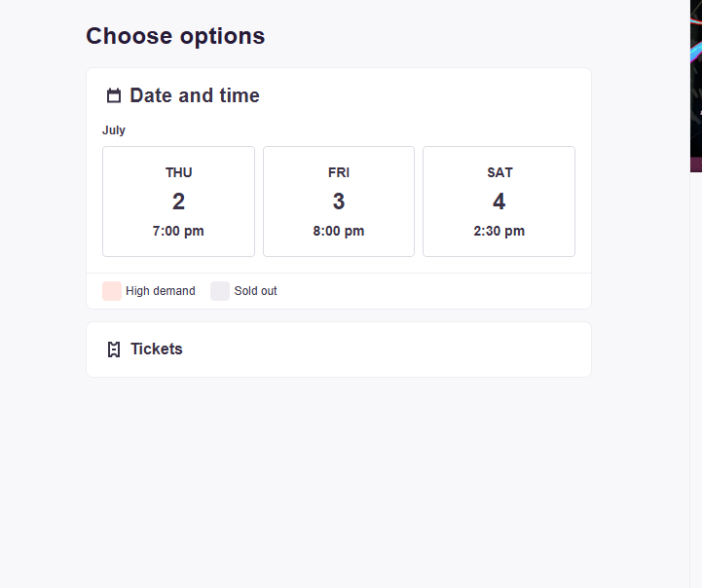The image size is (702, 588).
Task: Click the calendar icon beside Date and time
Action: point(114,95)
